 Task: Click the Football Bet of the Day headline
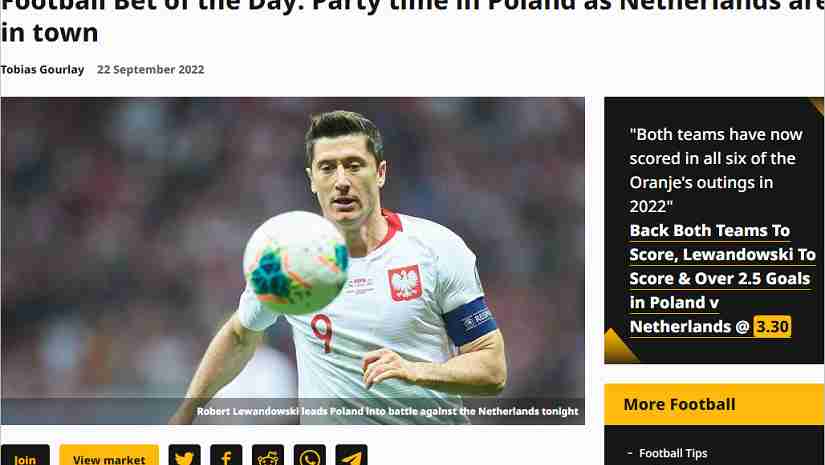[412, 21]
